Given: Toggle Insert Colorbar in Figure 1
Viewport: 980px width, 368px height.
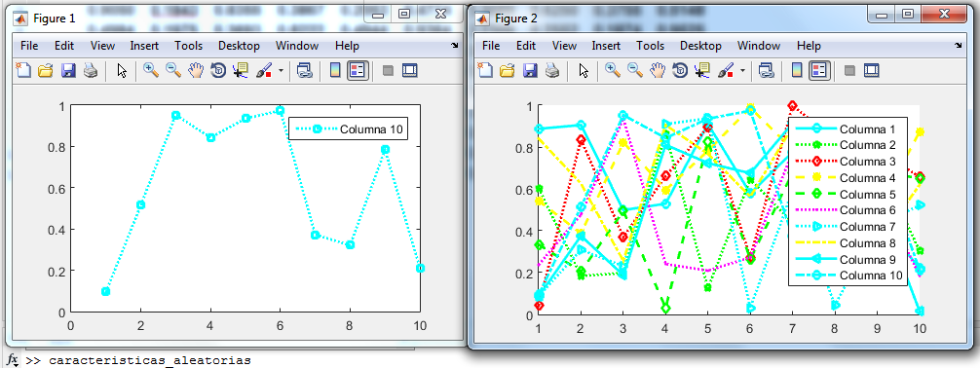Looking at the screenshot, I should click(x=335, y=71).
